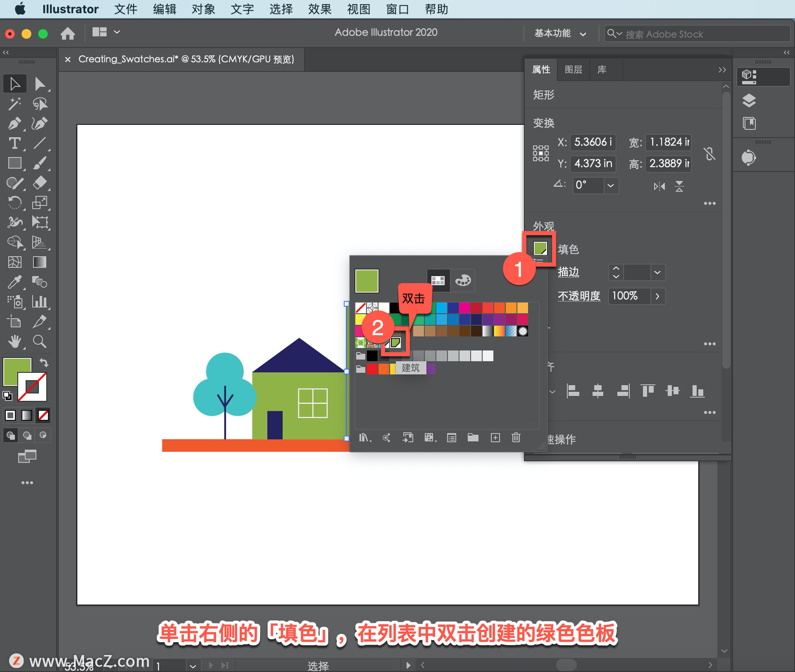This screenshot has width=795, height=672.
Task: Click the new color group folder icon
Action: coord(473,438)
